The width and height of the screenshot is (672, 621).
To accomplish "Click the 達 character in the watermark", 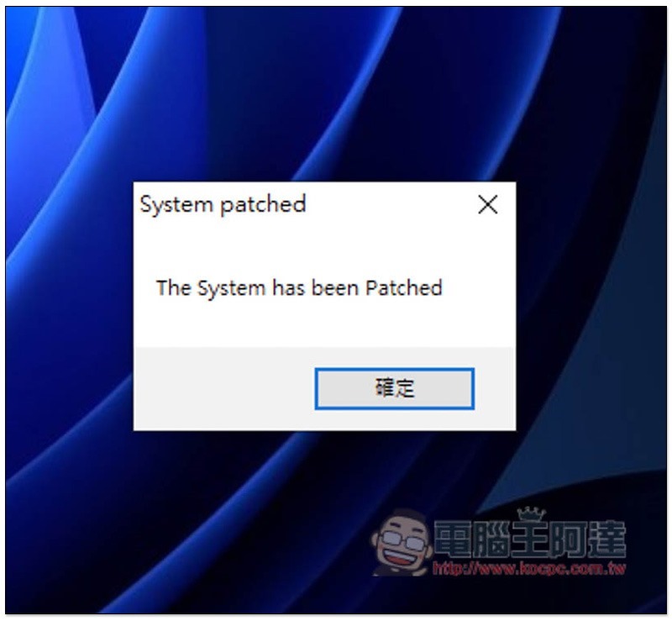I will (607, 539).
